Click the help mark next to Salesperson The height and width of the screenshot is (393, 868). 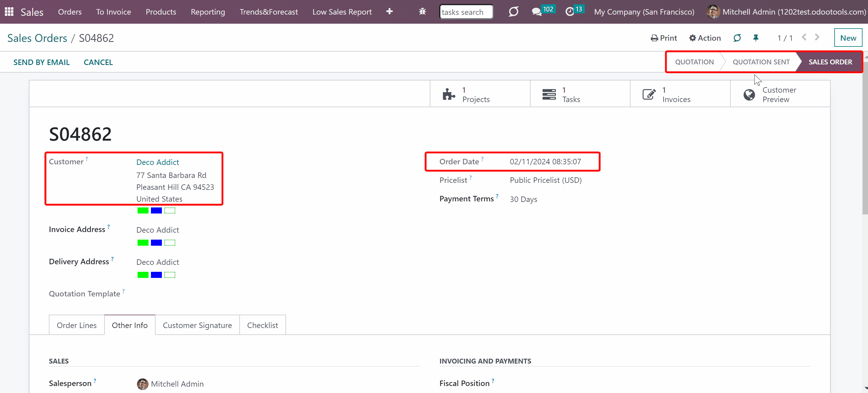coord(95,381)
